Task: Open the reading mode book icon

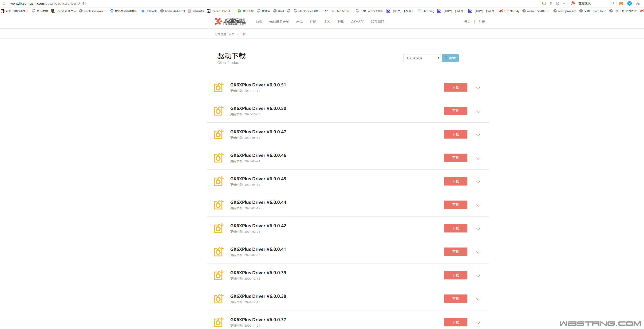Action: (x=544, y=4)
